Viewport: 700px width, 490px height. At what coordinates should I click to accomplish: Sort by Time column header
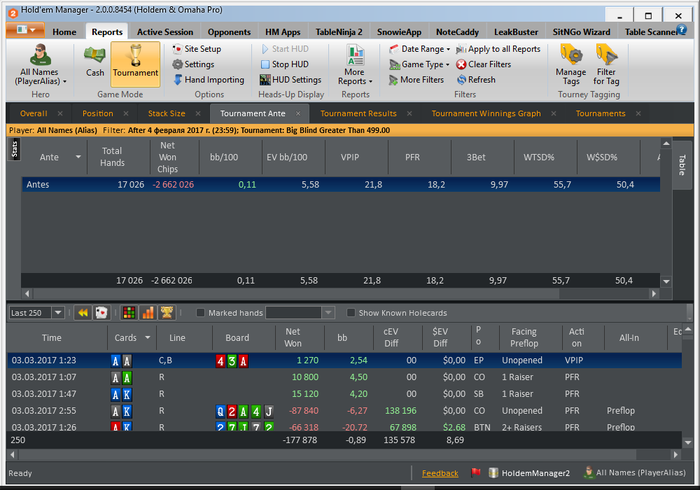52,338
